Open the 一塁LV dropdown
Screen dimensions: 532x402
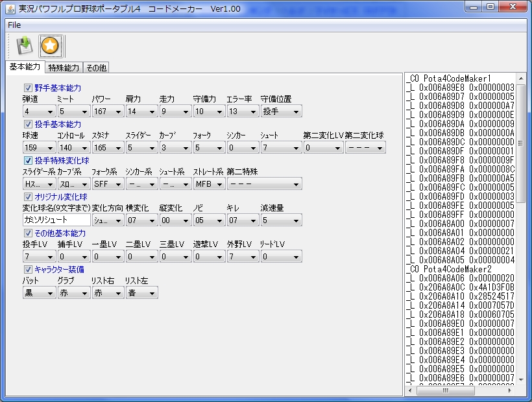click(107, 256)
